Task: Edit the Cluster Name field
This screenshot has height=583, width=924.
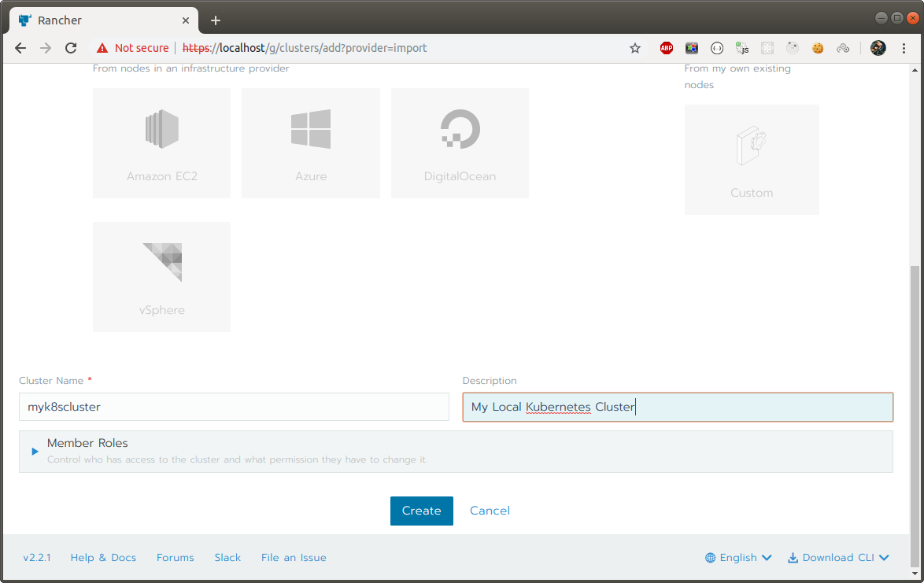Action: tap(234, 407)
